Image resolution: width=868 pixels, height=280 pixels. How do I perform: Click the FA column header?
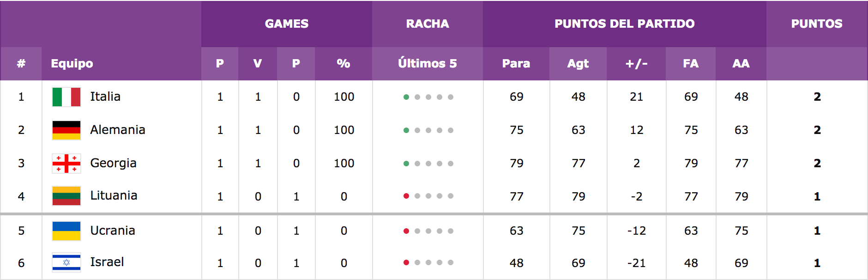click(691, 63)
